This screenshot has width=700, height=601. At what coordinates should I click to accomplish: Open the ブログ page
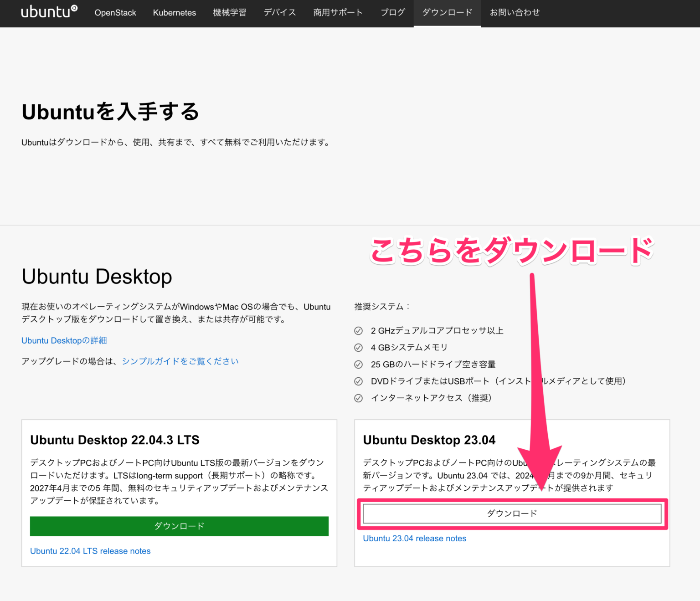(392, 13)
